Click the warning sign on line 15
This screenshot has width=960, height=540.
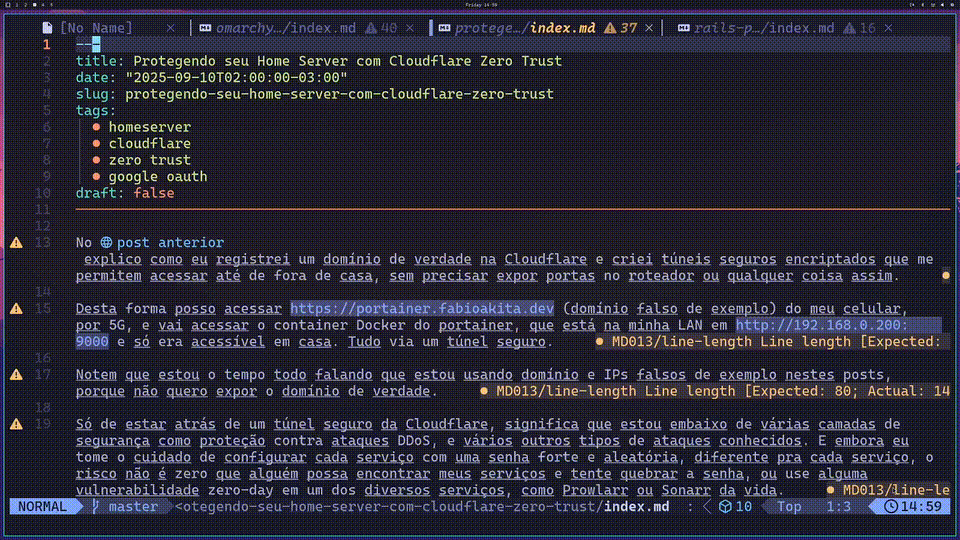(17, 309)
